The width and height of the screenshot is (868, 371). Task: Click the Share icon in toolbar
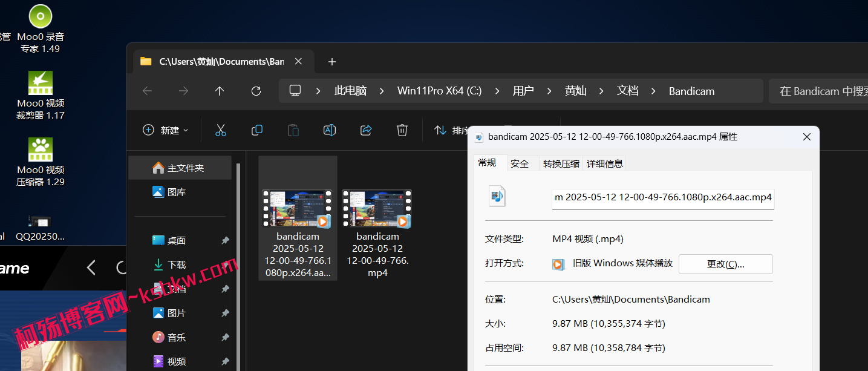tap(366, 130)
